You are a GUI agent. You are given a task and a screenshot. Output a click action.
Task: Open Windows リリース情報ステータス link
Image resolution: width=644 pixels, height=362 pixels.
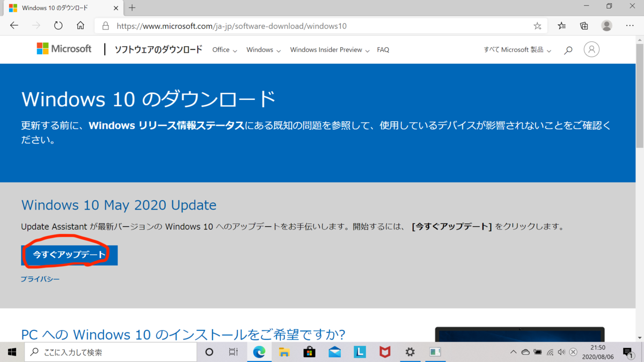point(166,126)
